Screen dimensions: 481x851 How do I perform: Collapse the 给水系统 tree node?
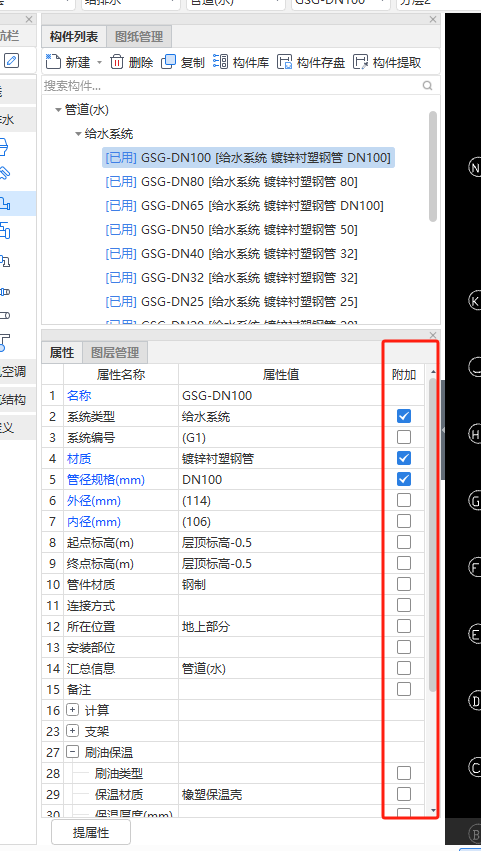point(78,134)
